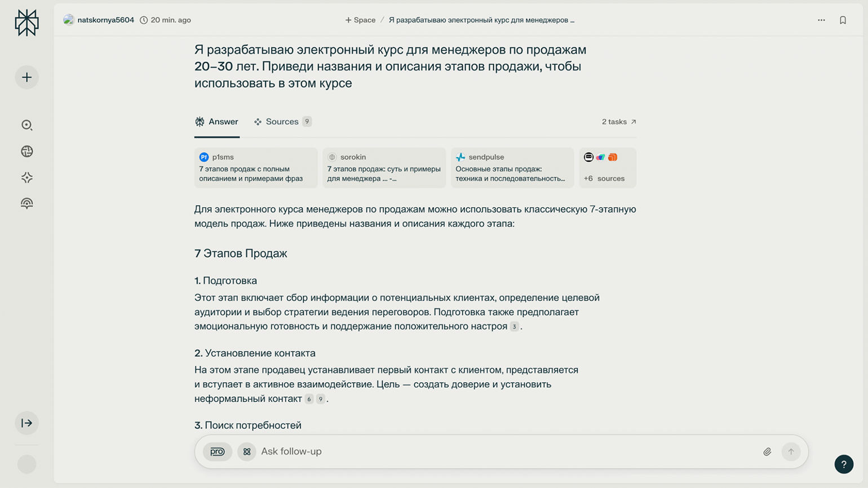Start a new thread with plus button

[x=26, y=77]
